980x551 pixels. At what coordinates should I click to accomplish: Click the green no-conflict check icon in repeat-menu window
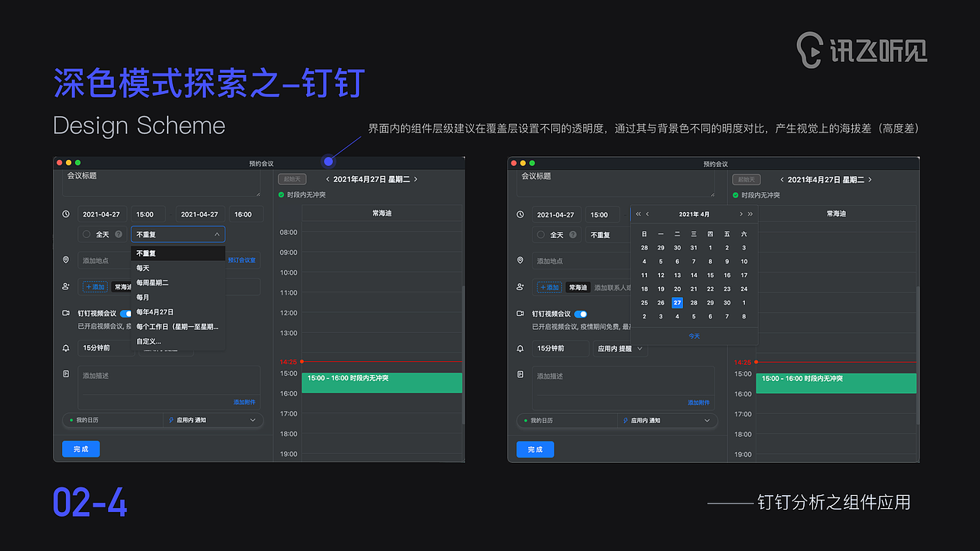click(x=282, y=195)
